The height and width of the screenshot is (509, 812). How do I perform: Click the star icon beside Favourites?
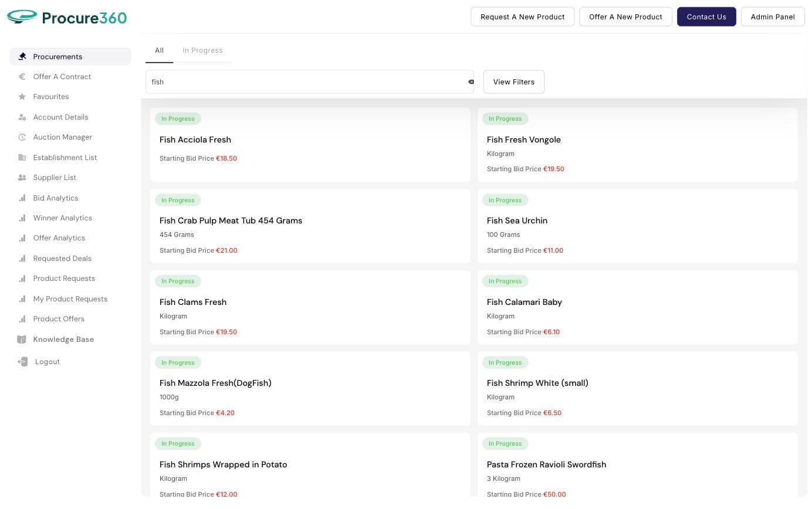point(22,97)
